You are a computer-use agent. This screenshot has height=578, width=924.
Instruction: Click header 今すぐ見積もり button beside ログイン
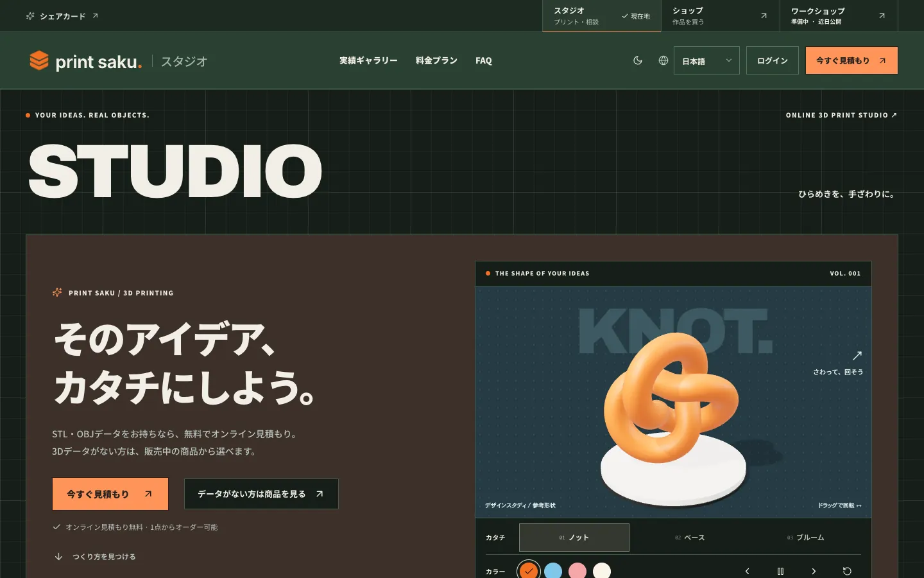click(x=851, y=60)
